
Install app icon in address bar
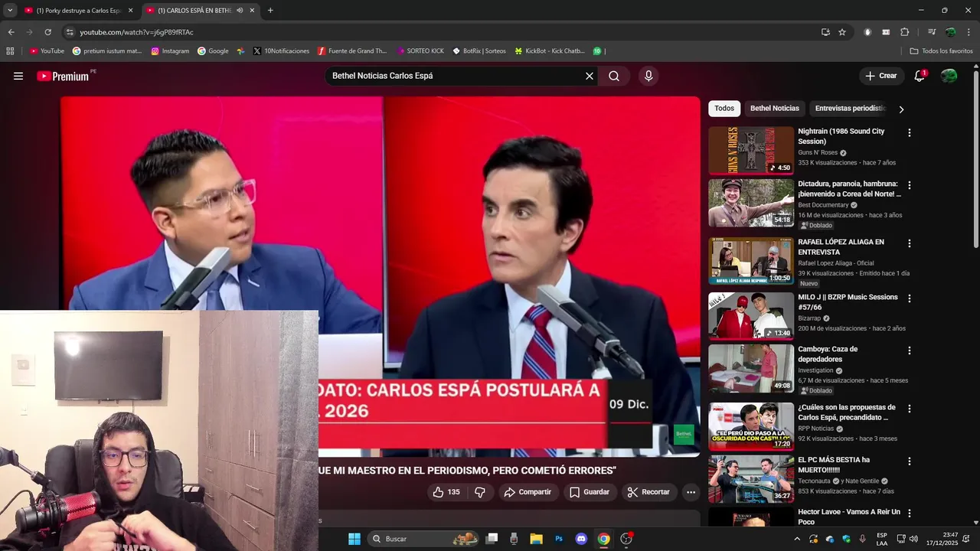[x=825, y=32]
